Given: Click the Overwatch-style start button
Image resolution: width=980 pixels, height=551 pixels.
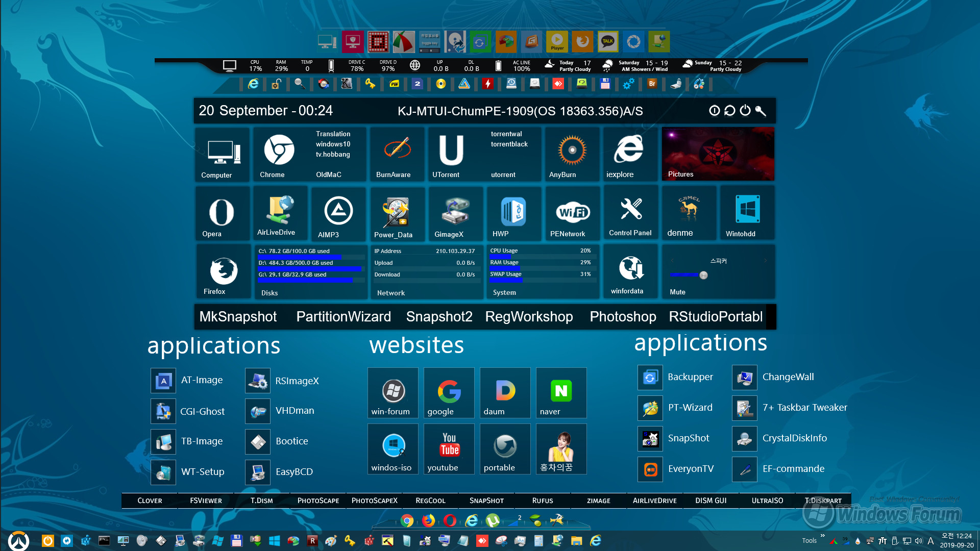Looking at the screenshot, I should pyautogui.click(x=18, y=540).
